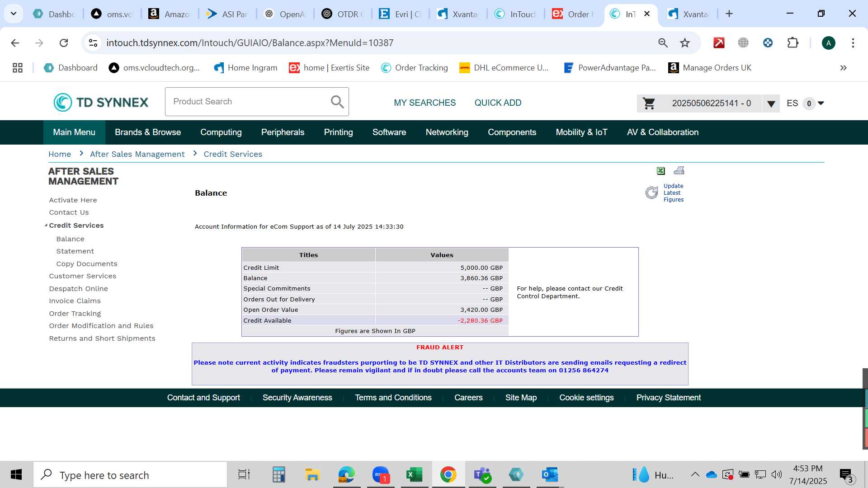Click Security Awareness footer link
Screen dimensions: 868x488
click(x=297, y=398)
